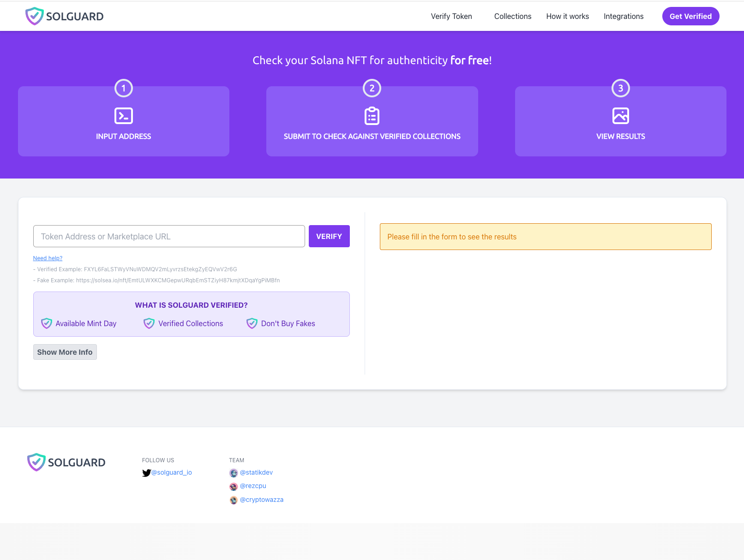Click the SolGuard shield logo in header
The image size is (744, 560).
(x=35, y=16)
